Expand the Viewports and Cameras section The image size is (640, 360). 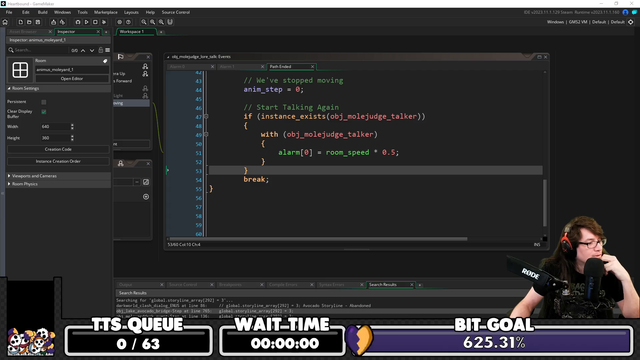pyautogui.click(x=9, y=176)
